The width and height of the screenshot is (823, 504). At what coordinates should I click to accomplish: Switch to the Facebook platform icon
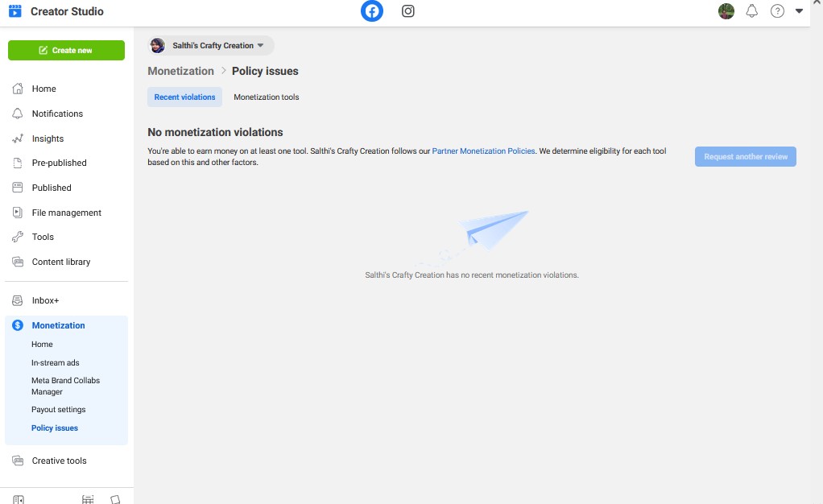click(371, 11)
